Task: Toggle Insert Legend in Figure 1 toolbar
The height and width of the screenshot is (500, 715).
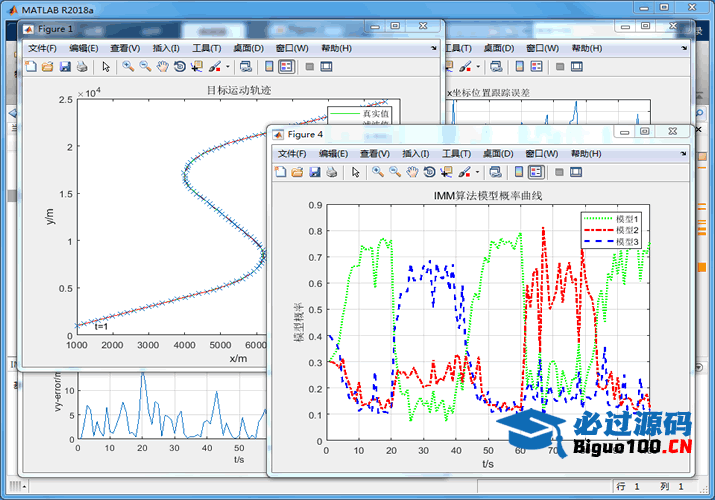Action: pyautogui.click(x=286, y=67)
